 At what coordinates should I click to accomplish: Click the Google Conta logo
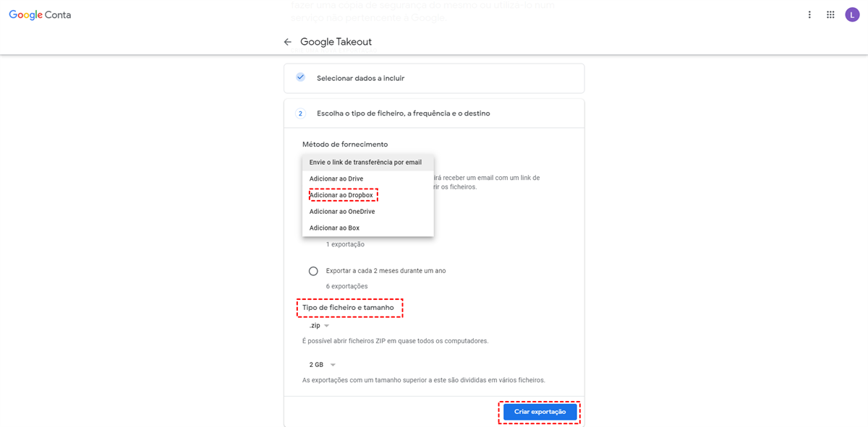click(40, 14)
